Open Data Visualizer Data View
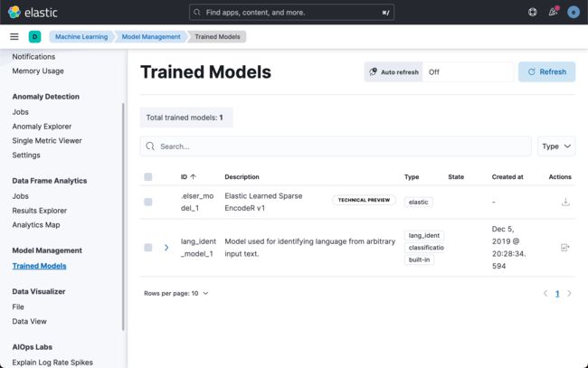Image resolution: width=588 pixels, height=368 pixels. point(29,321)
